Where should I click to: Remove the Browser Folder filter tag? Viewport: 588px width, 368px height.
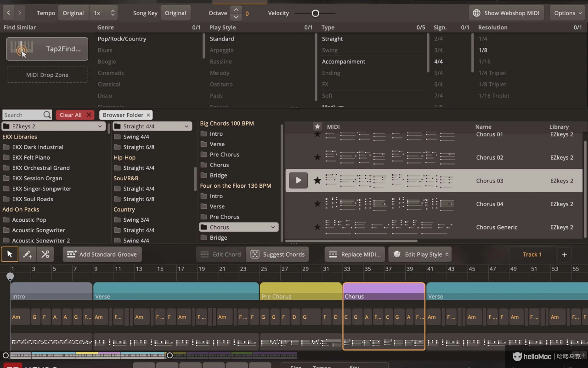pyautogui.click(x=148, y=115)
